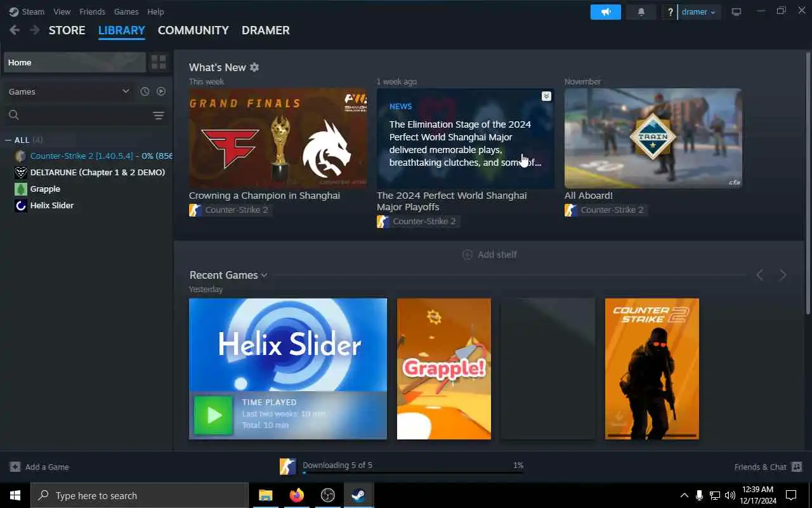This screenshot has width=812, height=508.
Task: Play Helix Slider with green button
Action: 213,415
